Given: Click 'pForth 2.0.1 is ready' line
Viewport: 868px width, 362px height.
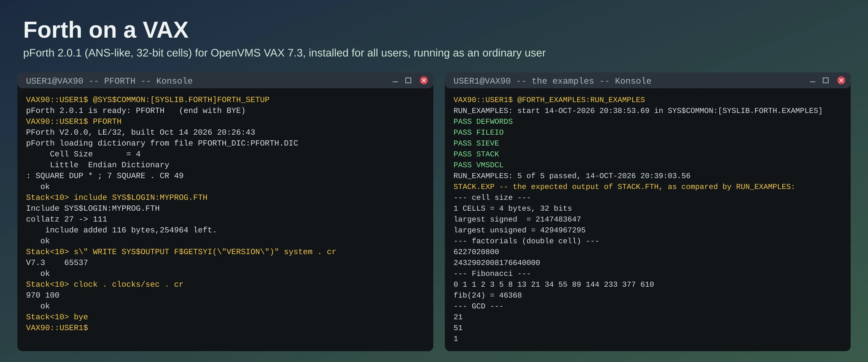Looking at the screenshot, I should tap(136, 110).
